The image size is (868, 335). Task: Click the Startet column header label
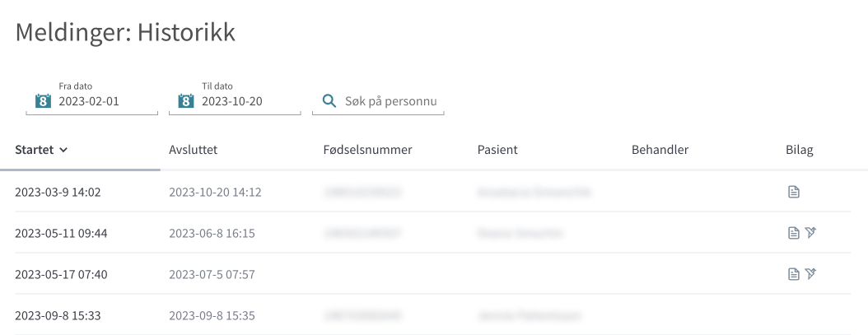pos(35,150)
